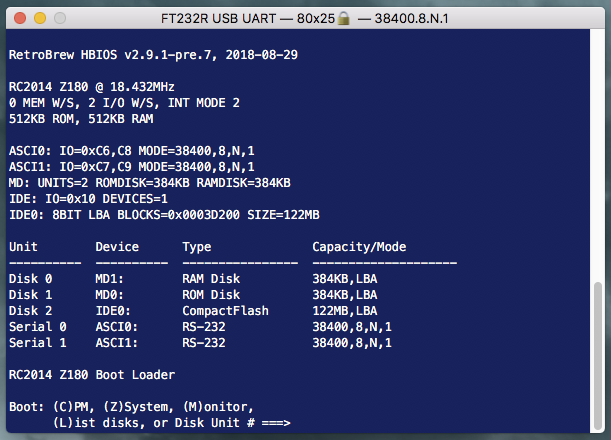Image resolution: width=611 pixels, height=440 pixels.
Task: Click the Capacity/Mode column header
Action: [359, 246]
